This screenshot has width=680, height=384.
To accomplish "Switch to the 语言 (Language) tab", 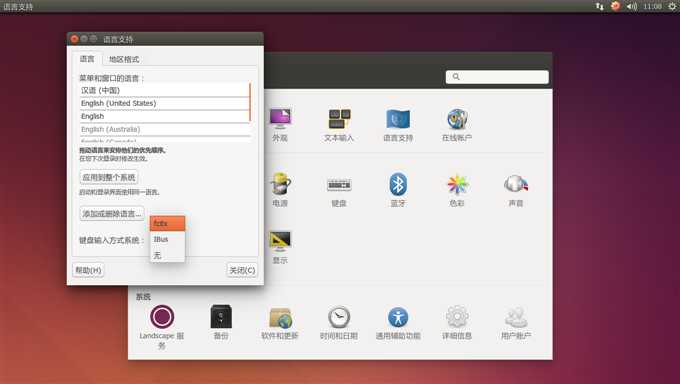I will click(x=87, y=59).
